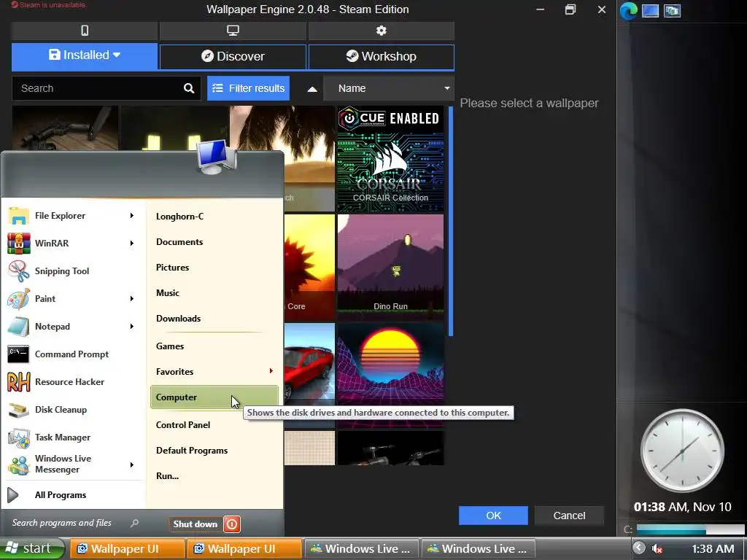Click the Shut down button
Viewport: 747px width, 560px height.
pos(196,524)
